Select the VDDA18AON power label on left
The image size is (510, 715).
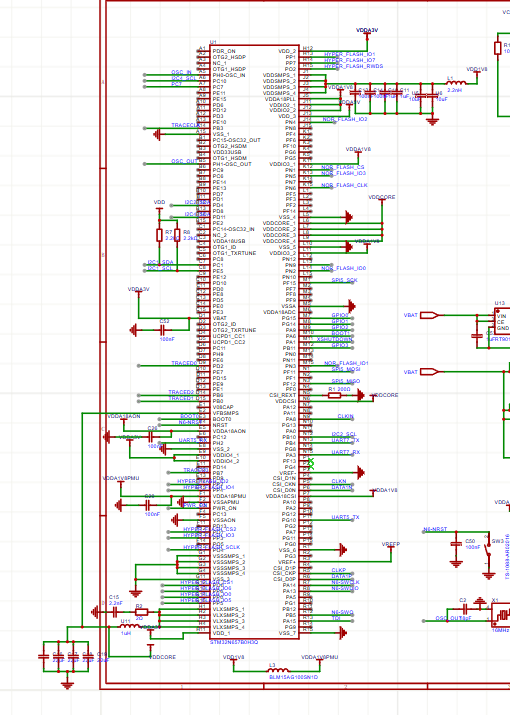click(124, 416)
